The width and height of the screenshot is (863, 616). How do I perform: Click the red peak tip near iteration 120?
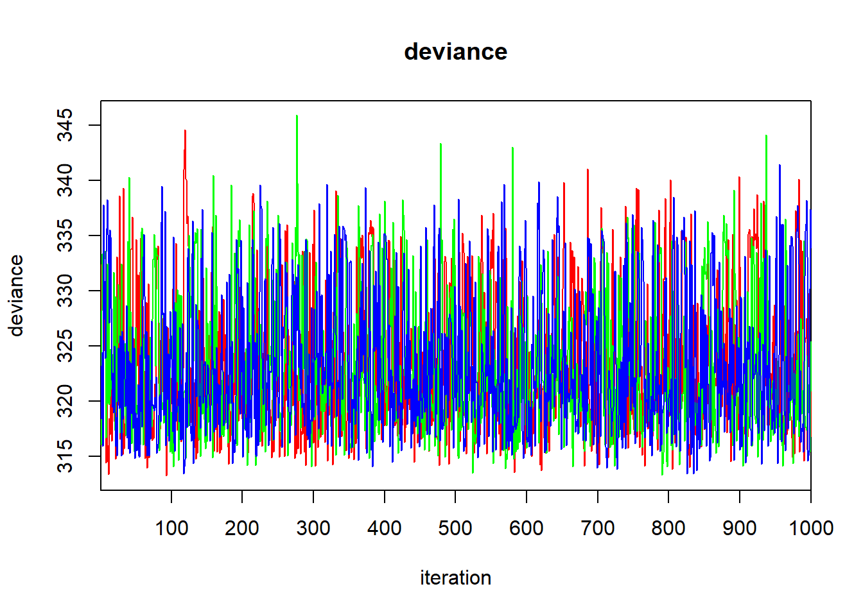185,131
